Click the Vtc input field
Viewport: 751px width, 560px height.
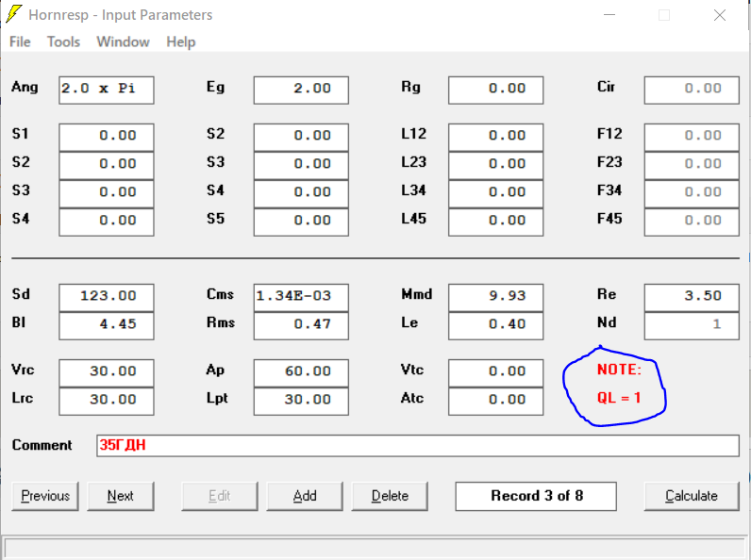pyautogui.click(x=495, y=373)
